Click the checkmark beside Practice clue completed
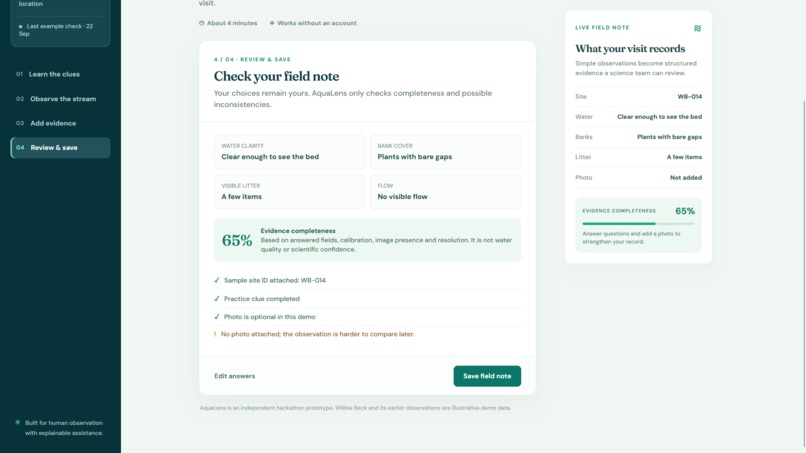806x453 pixels. coord(216,299)
